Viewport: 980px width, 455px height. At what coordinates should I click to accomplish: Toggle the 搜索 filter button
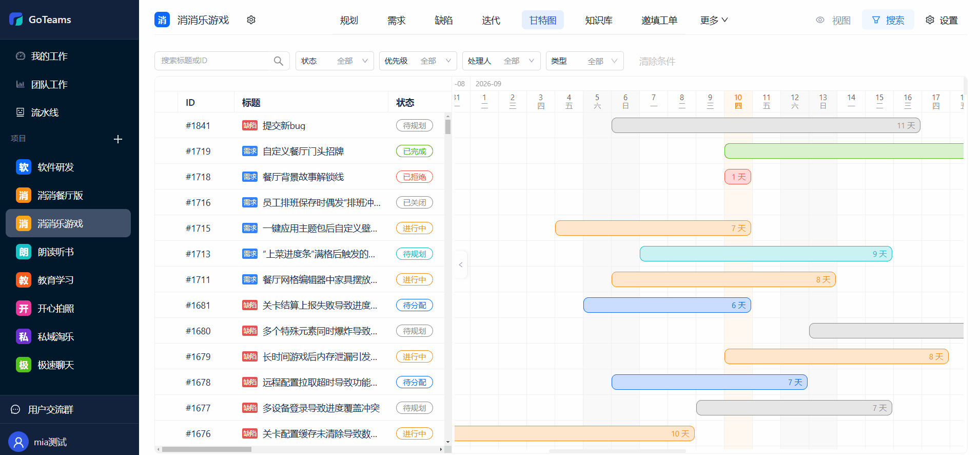point(888,20)
